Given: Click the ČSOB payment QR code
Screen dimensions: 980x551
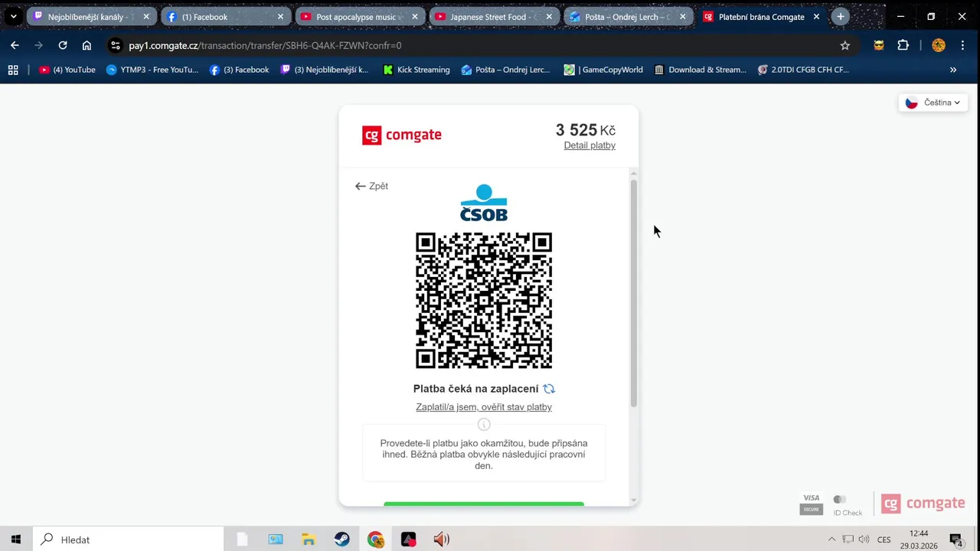Looking at the screenshot, I should 484,301.
